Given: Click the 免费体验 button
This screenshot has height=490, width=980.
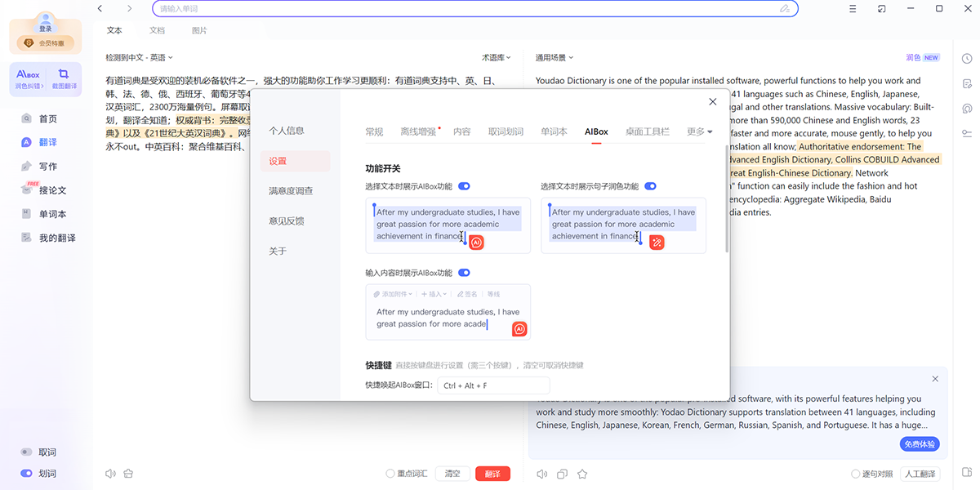Looking at the screenshot, I should (x=920, y=444).
